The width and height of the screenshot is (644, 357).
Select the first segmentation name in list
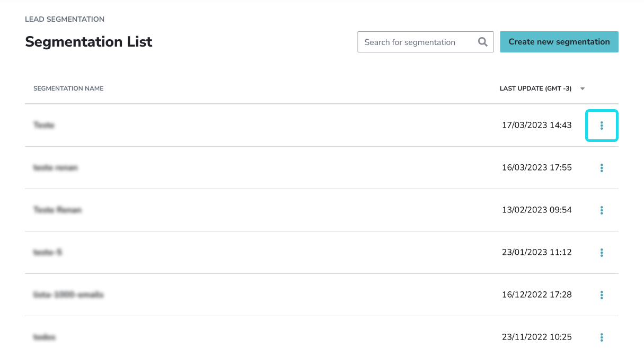(44, 126)
